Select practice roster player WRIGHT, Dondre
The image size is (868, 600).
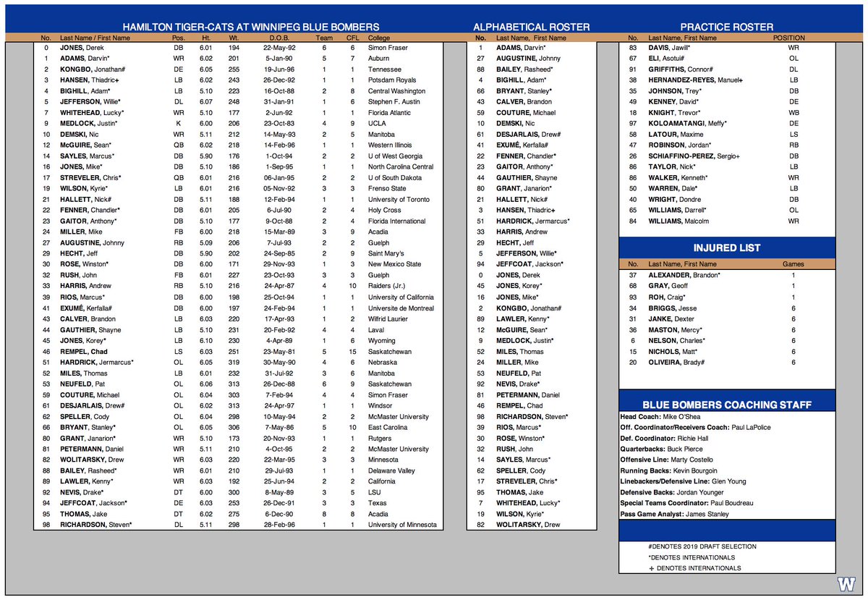674,199
